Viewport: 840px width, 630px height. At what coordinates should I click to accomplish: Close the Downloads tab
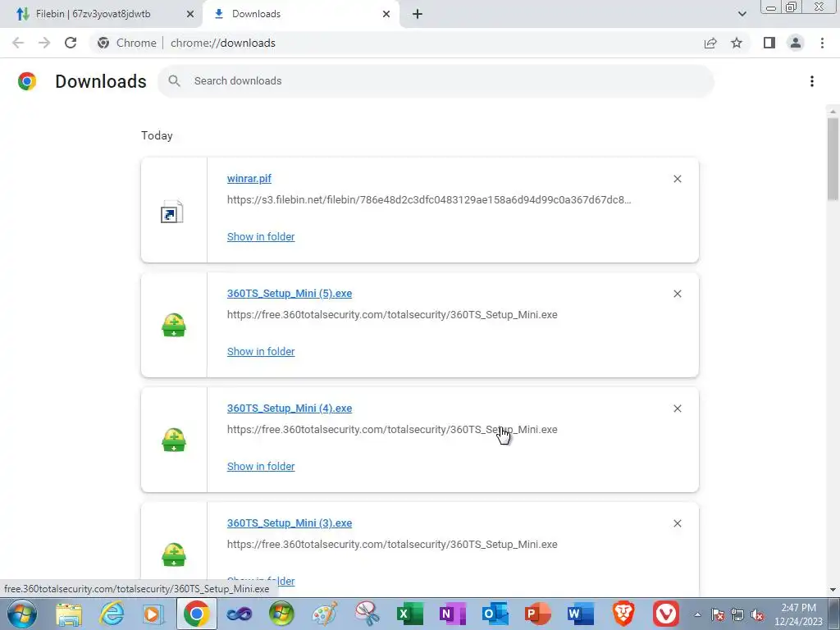tap(386, 14)
